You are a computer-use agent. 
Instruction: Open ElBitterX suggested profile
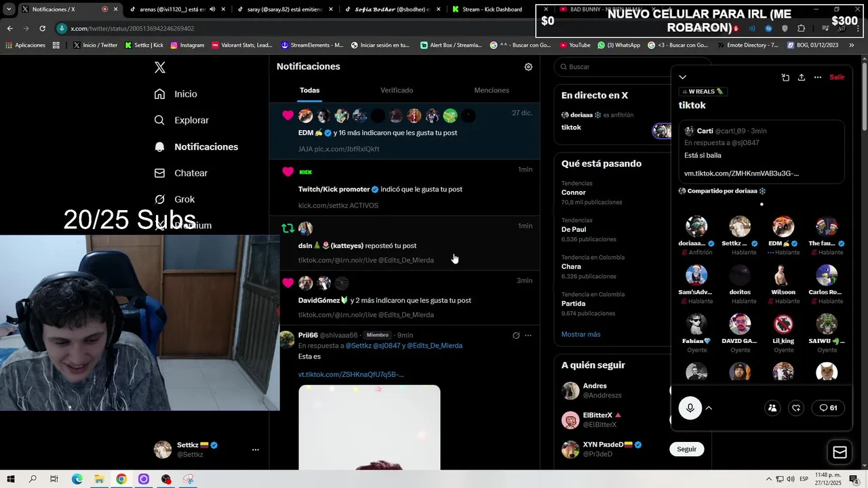tap(597, 415)
